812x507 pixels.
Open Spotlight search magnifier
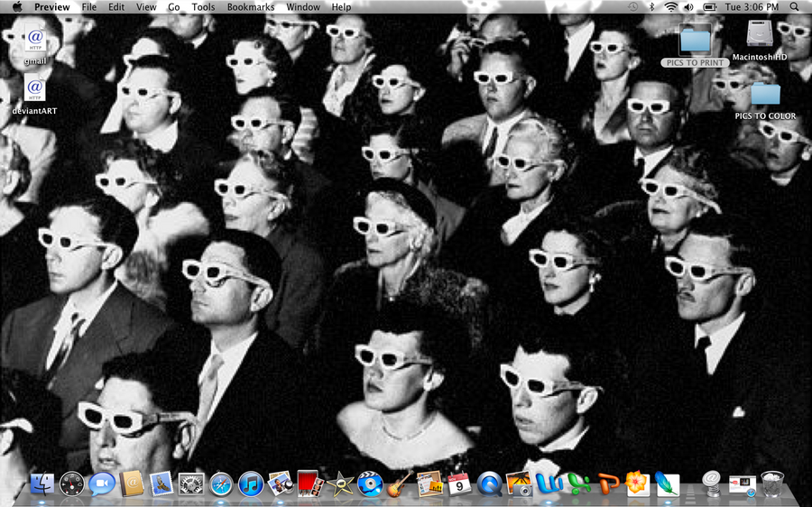(794, 6)
